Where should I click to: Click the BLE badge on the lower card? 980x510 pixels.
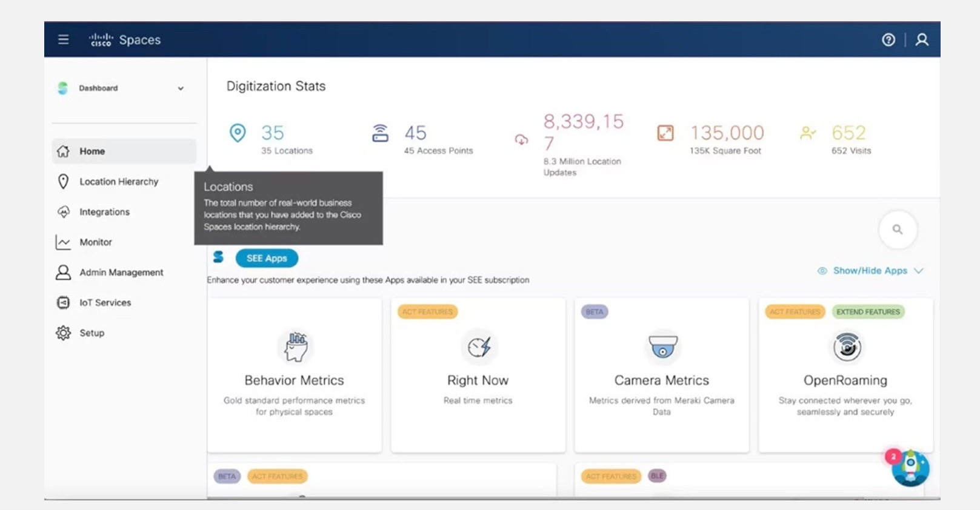click(x=657, y=476)
